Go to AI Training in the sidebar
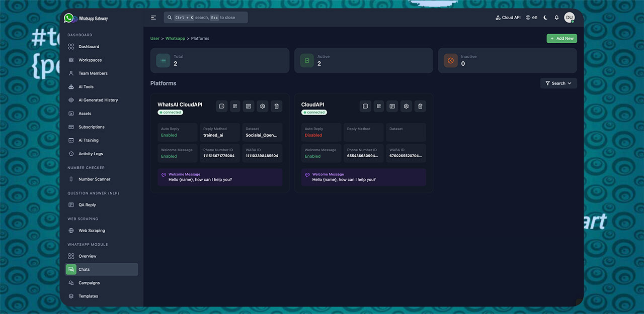The height and width of the screenshot is (314, 644). point(89,140)
